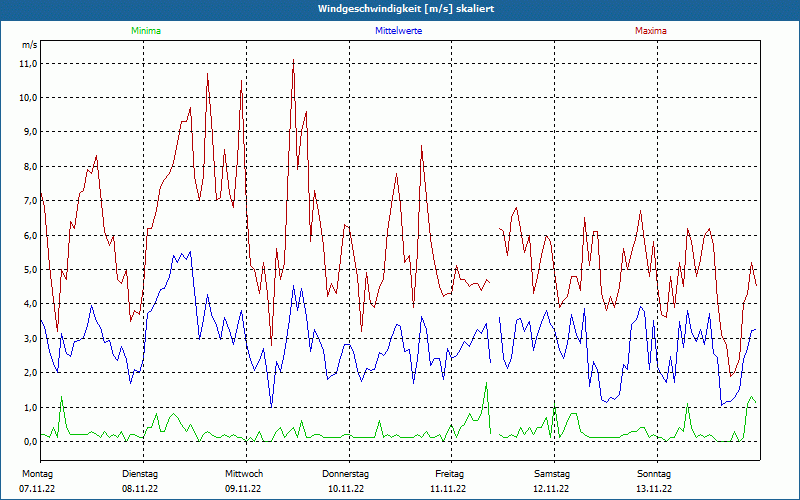Click the 'Montag' day label
The image size is (800, 500).
(x=37, y=474)
